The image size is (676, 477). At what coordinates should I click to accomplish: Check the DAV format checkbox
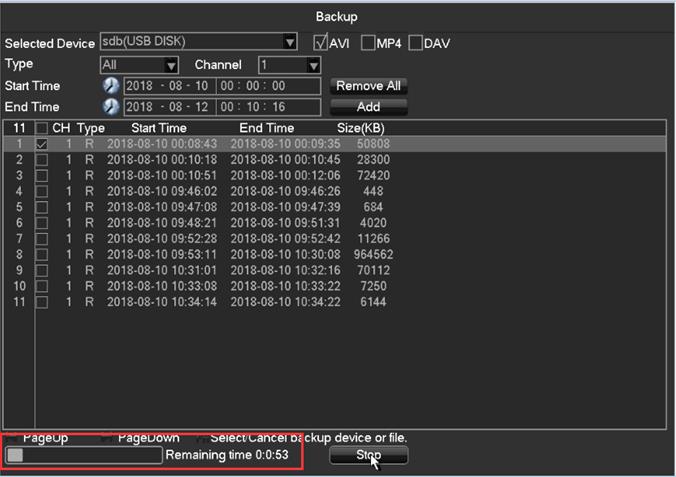(x=416, y=43)
